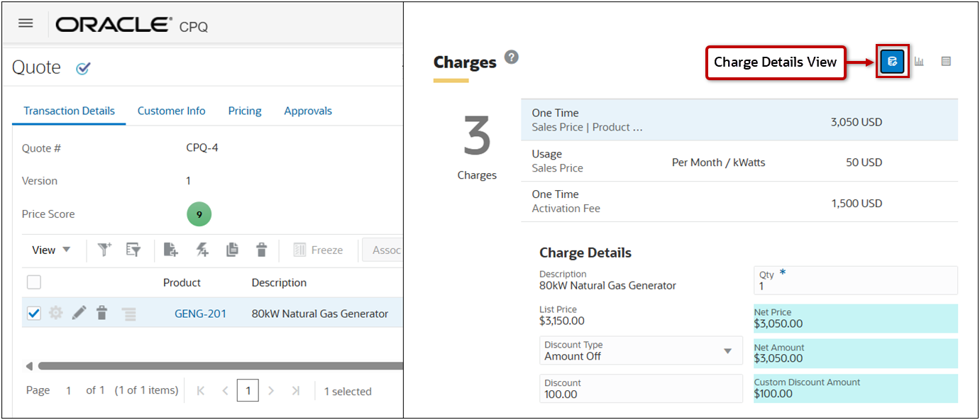
Task: Open the View dropdown above the table
Action: click(50, 250)
